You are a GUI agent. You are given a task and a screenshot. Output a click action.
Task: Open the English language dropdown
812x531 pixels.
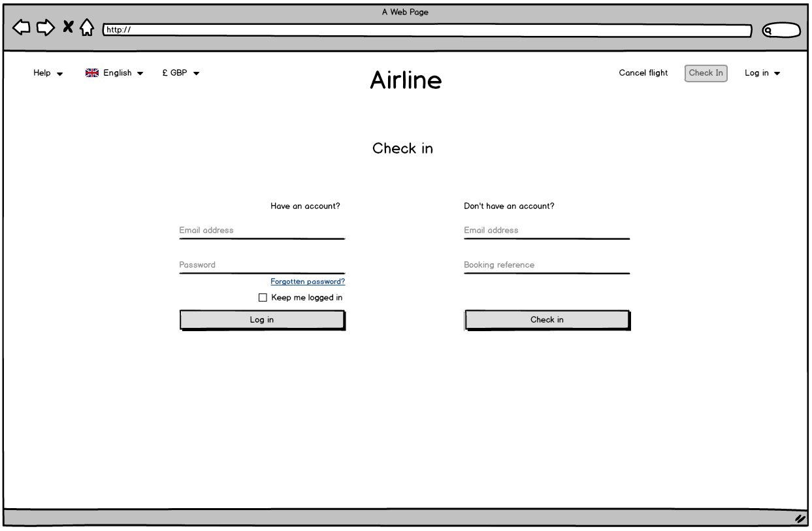[114, 73]
